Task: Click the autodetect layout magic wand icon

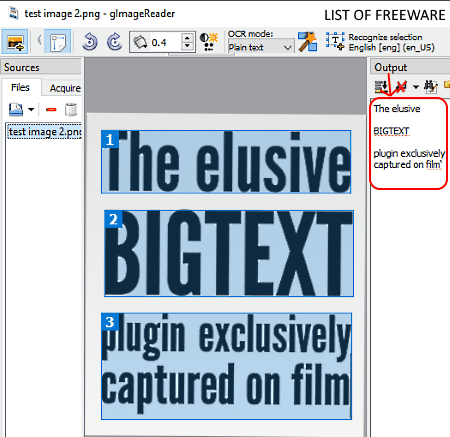Action: [x=307, y=42]
